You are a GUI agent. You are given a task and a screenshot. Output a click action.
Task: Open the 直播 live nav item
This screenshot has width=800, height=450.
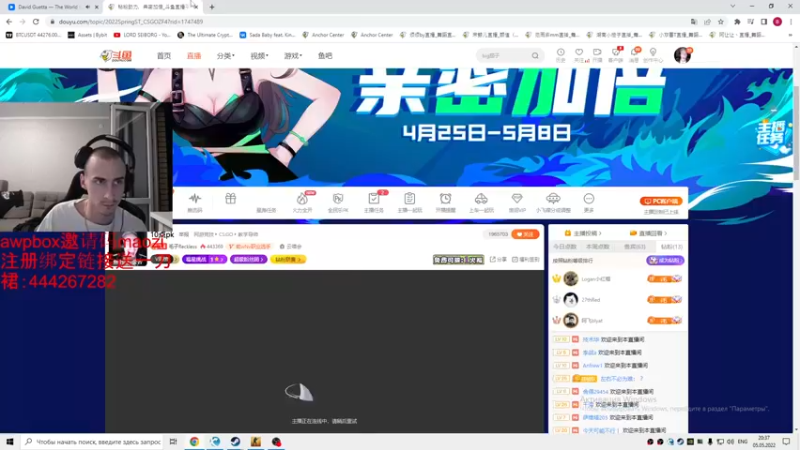tap(194, 56)
